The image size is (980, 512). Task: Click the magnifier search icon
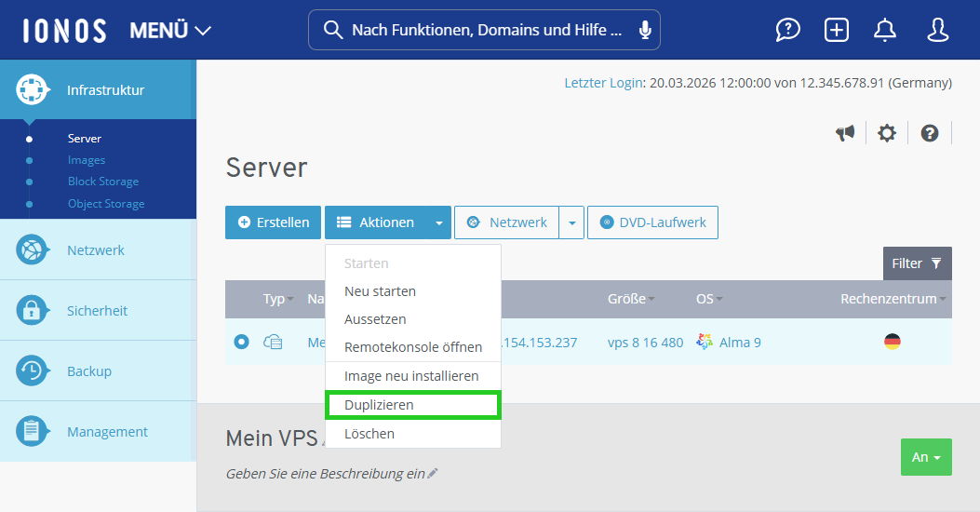(x=332, y=30)
